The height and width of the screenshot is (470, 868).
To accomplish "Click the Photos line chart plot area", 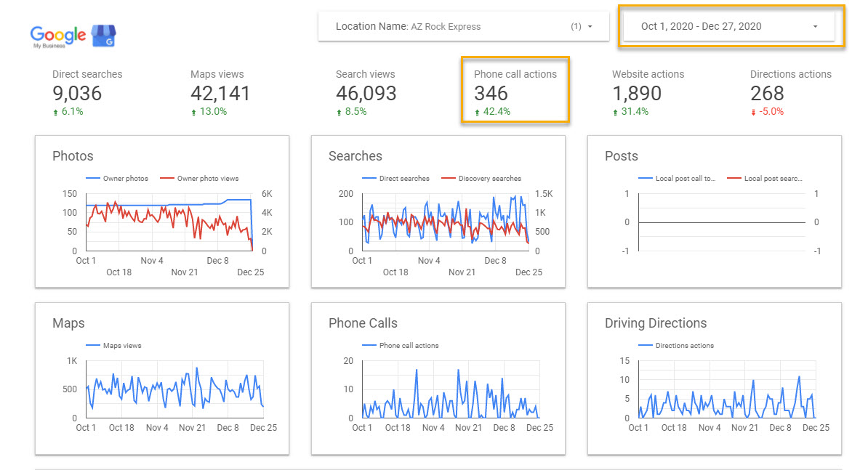I will click(x=169, y=222).
